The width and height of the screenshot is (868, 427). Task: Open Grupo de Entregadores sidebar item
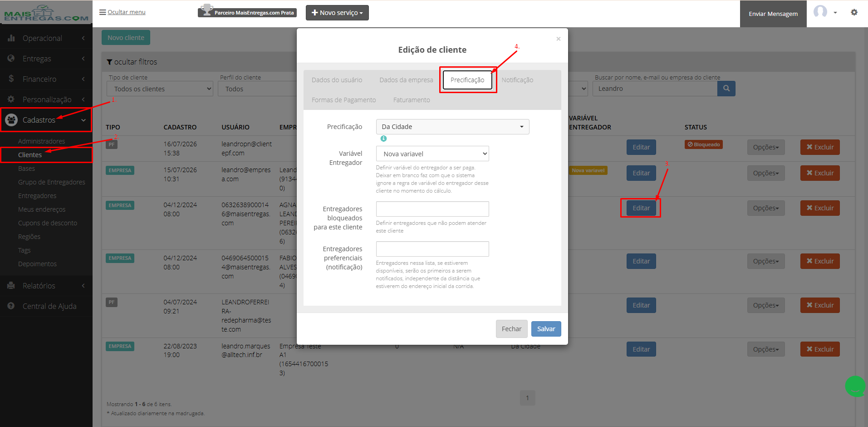coord(51,182)
